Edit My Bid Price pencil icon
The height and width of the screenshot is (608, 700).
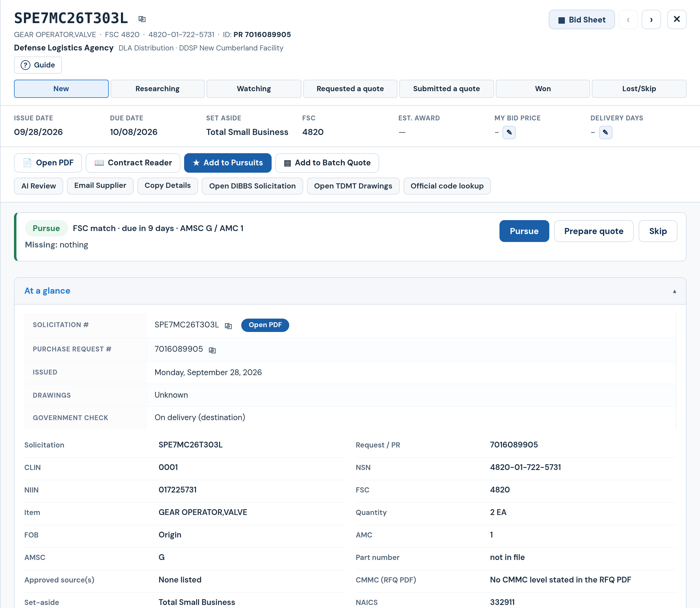pyautogui.click(x=509, y=132)
